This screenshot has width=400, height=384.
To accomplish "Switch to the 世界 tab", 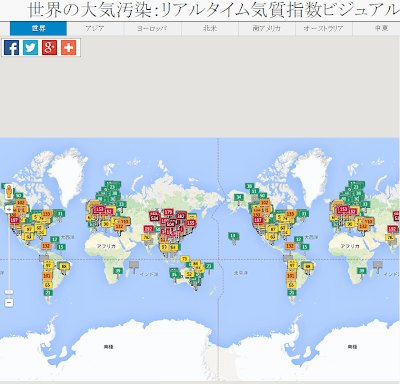I will 38,29.
